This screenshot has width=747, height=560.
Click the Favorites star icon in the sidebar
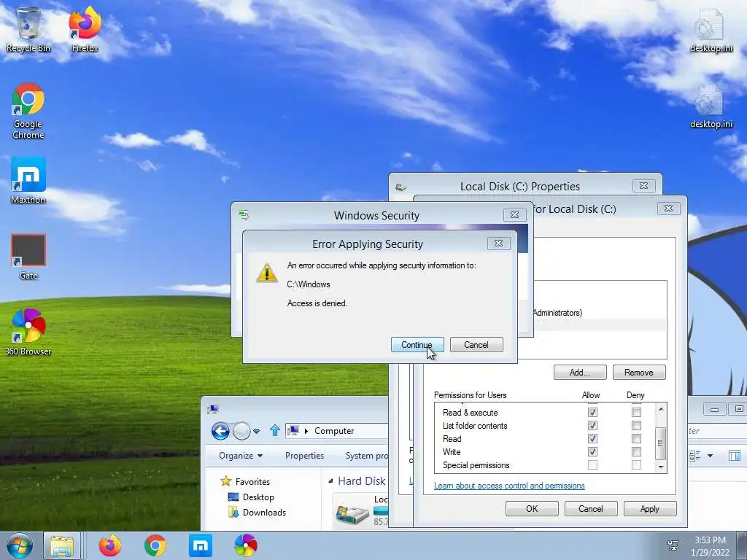point(226,481)
